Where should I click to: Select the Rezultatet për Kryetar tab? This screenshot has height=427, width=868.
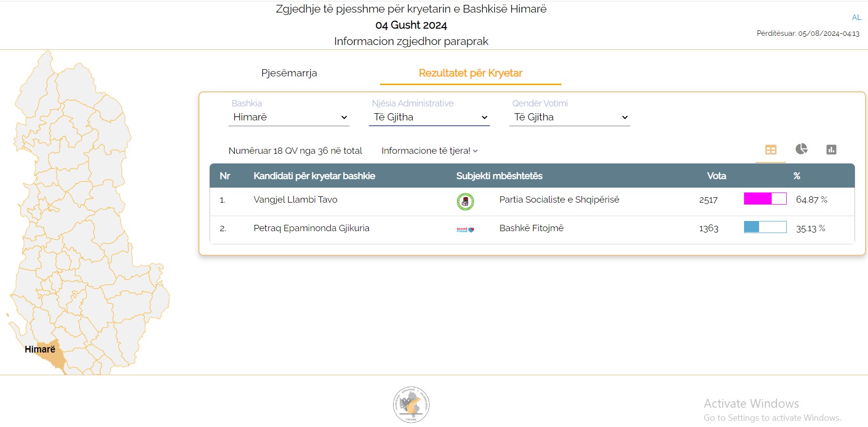click(x=470, y=73)
